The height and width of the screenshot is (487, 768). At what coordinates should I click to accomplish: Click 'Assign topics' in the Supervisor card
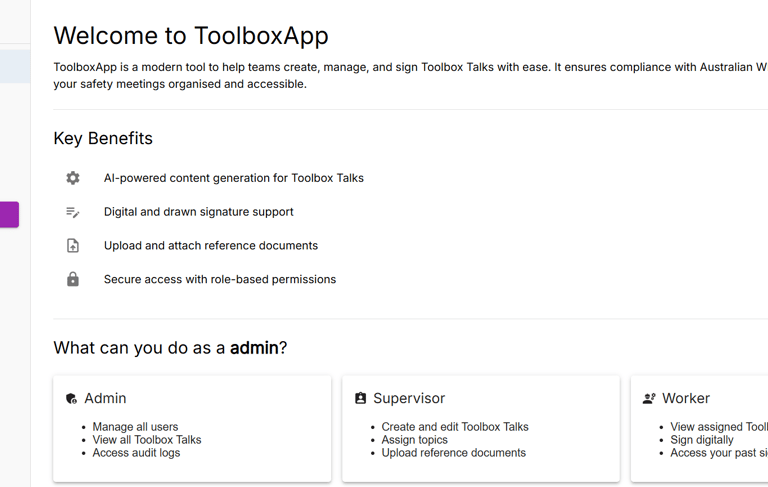tap(414, 440)
